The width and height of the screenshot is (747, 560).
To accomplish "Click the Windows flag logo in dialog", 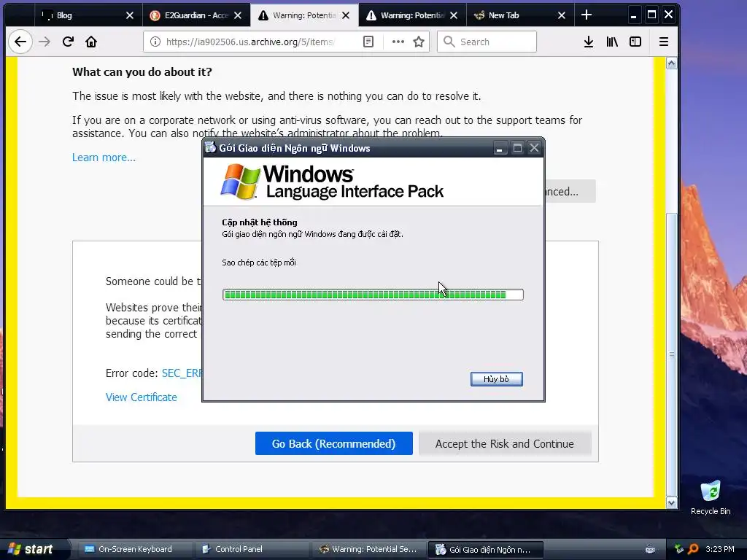I will (240, 182).
